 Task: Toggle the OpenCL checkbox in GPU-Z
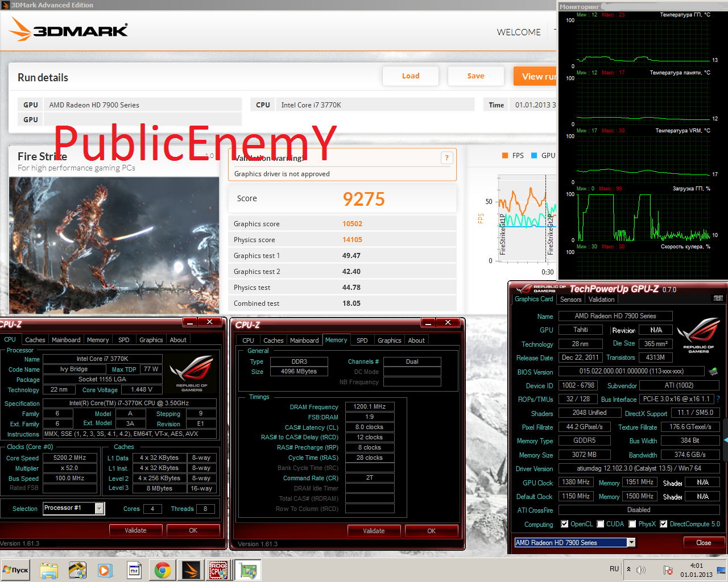565,524
